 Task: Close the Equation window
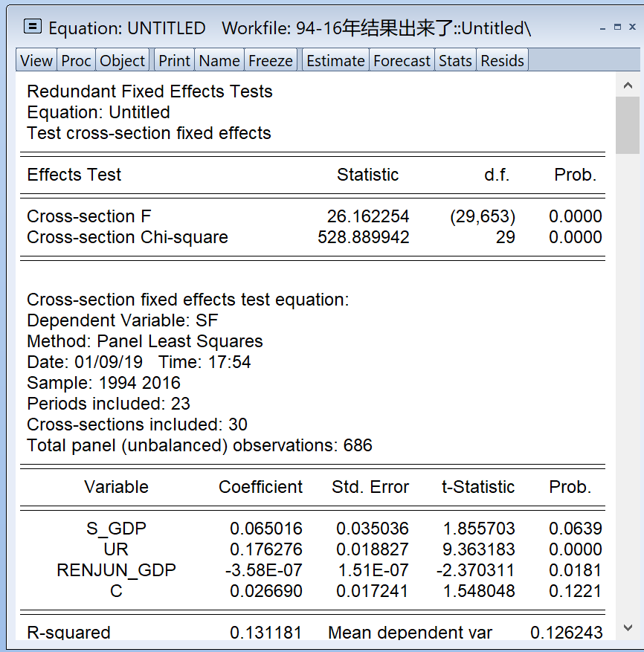(x=632, y=28)
